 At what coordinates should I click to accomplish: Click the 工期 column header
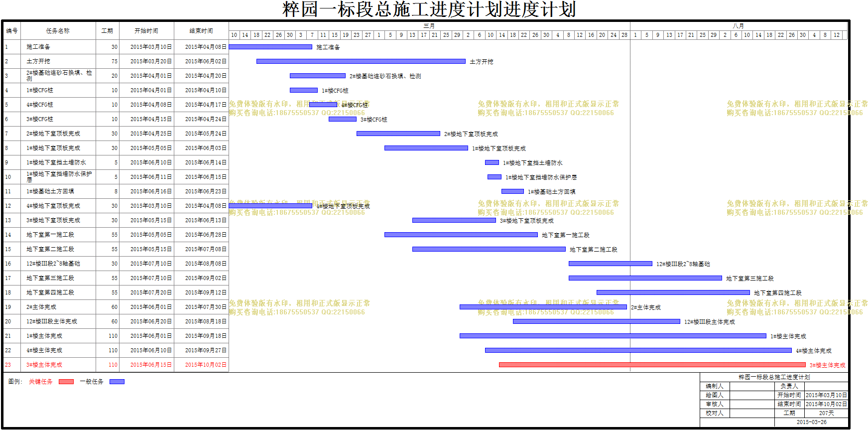coord(108,31)
